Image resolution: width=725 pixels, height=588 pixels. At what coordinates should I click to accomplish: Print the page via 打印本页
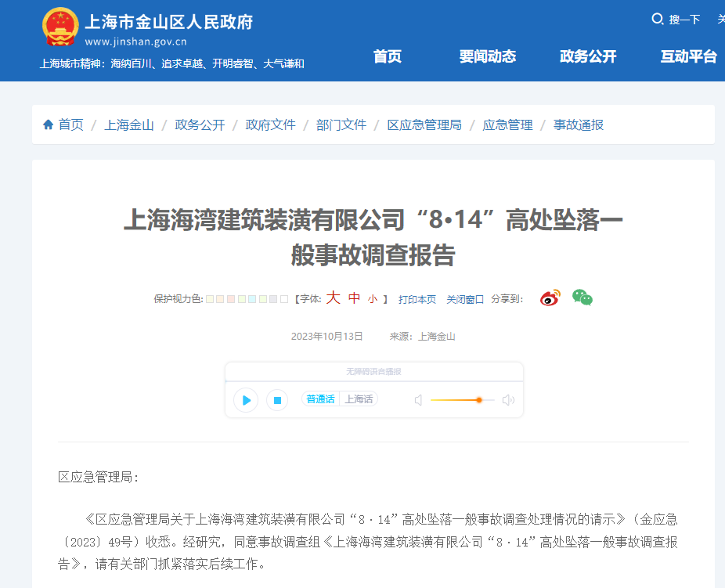click(417, 298)
